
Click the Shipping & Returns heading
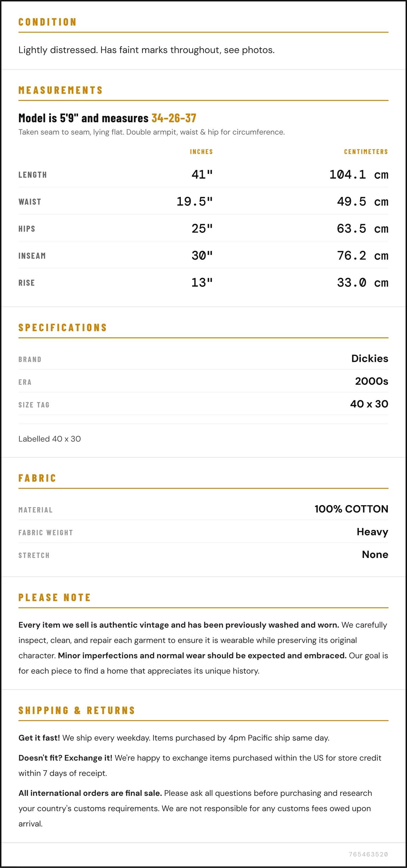pos(77,711)
